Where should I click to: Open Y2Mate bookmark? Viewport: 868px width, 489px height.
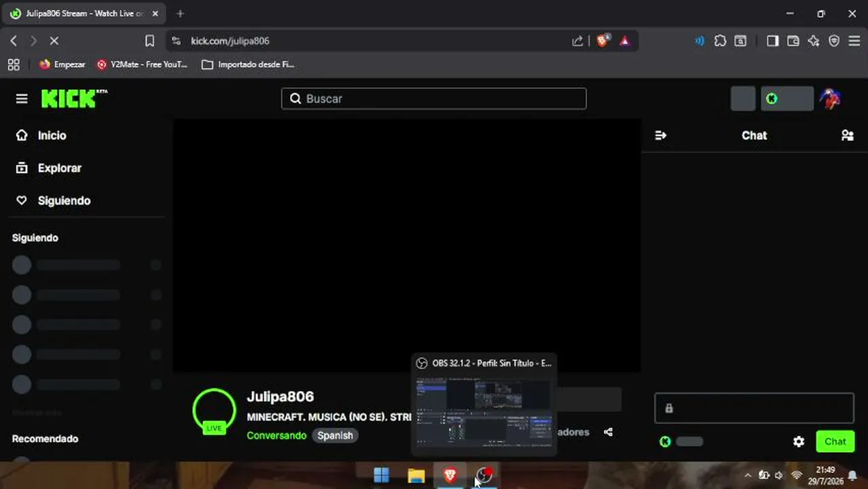[141, 65]
